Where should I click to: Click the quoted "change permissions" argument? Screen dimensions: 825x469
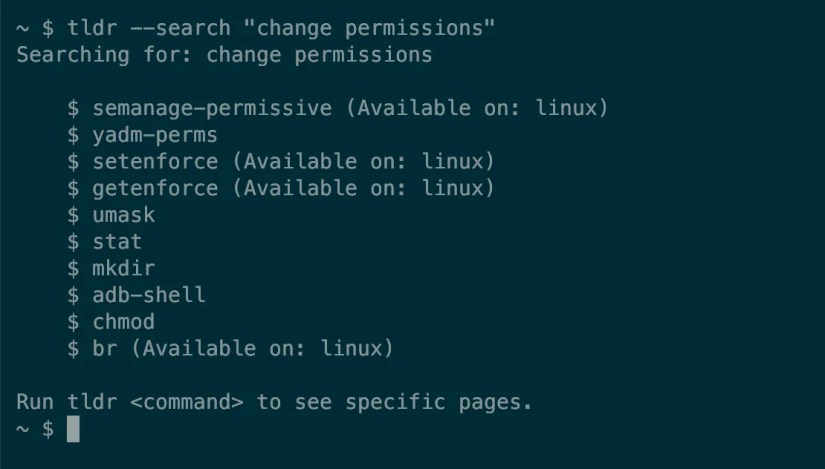click(376, 27)
